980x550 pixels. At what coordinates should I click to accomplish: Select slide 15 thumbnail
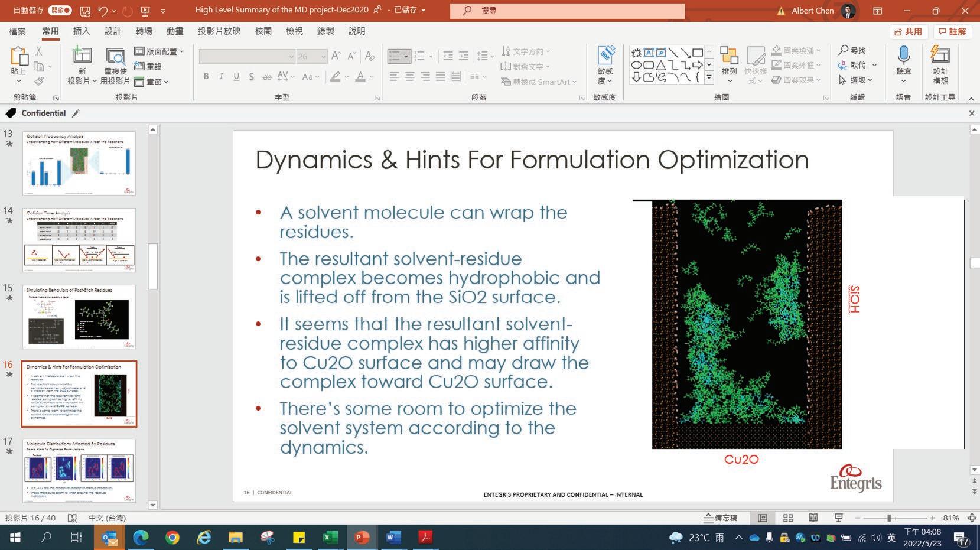[79, 317]
